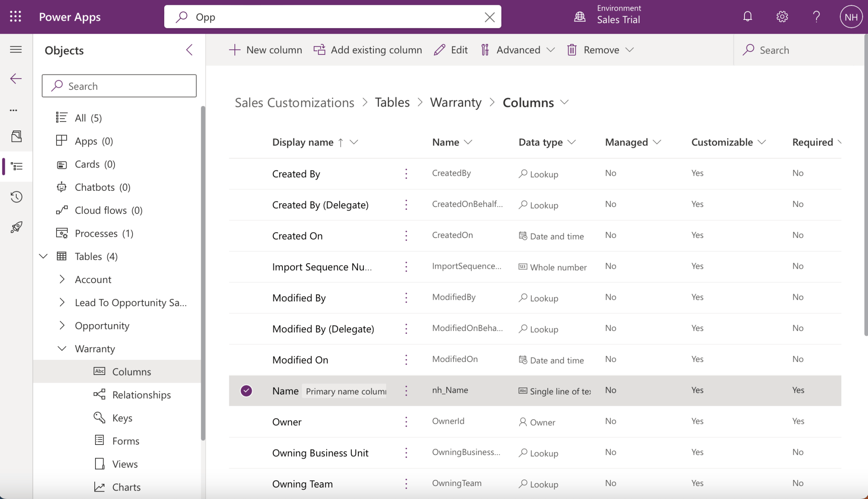Click the help question mark icon
This screenshot has width=868, height=499.
[x=816, y=17]
